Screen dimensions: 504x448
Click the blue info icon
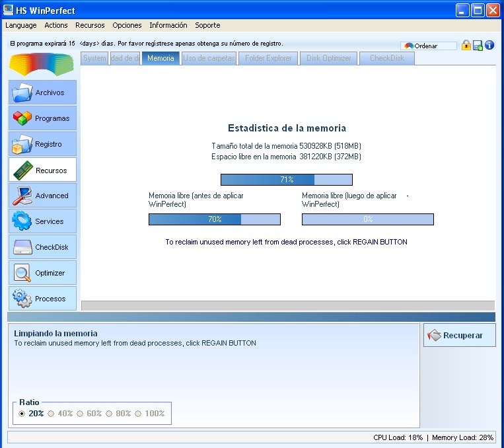pyautogui.click(x=489, y=45)
